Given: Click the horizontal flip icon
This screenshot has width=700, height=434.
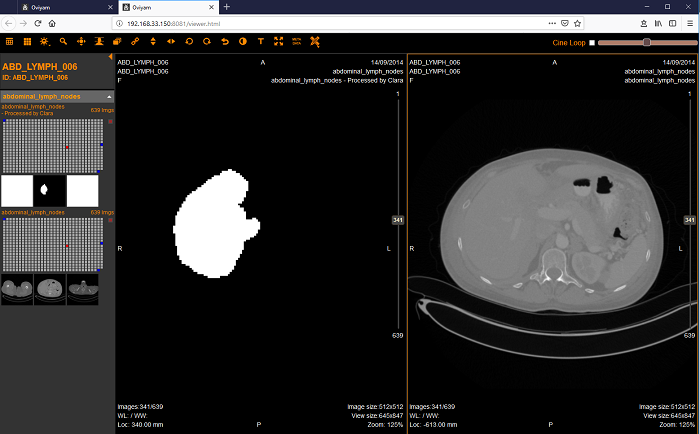Looking at the screenshot, I should coord(170,42).
